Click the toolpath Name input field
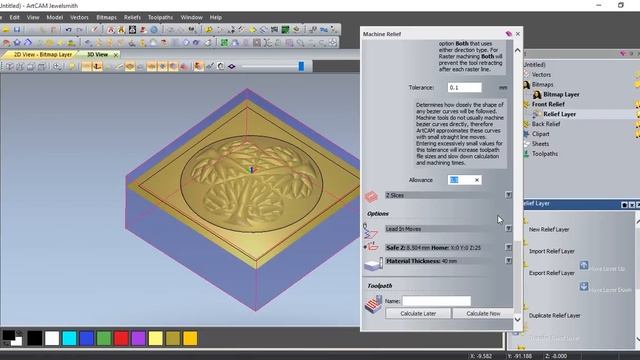640x360 pixels. [436, 301]
